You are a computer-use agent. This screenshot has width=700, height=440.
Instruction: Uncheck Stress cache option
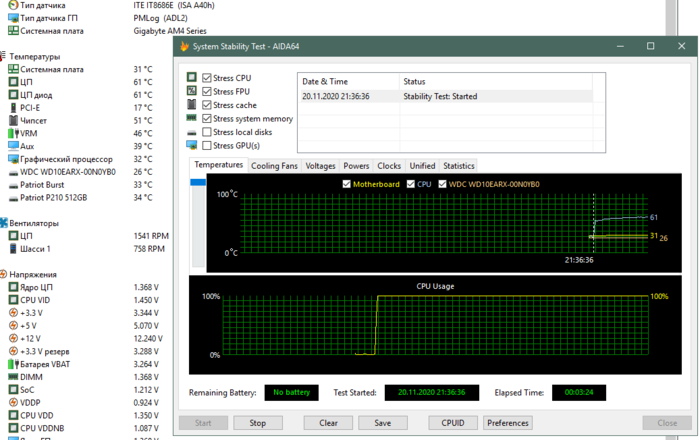point(207,105)
